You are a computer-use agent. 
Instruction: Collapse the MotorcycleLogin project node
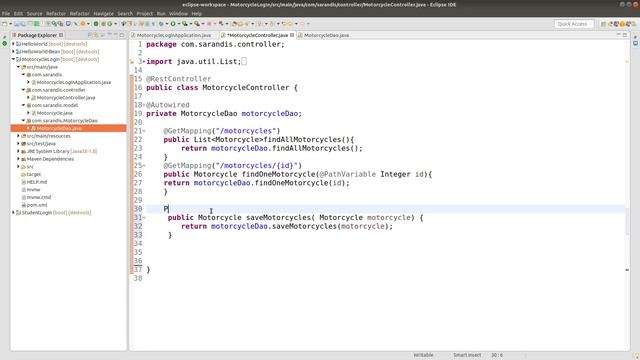tap(13, 59)
